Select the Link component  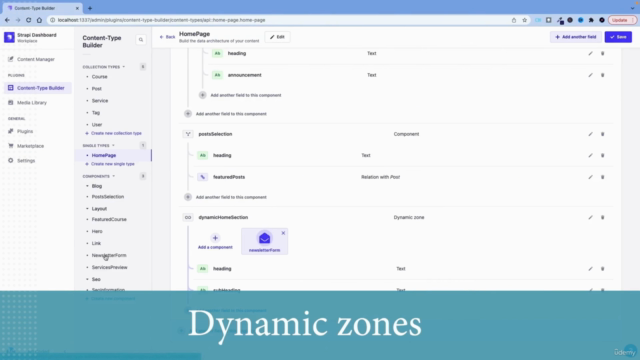[x=96, y=243]
